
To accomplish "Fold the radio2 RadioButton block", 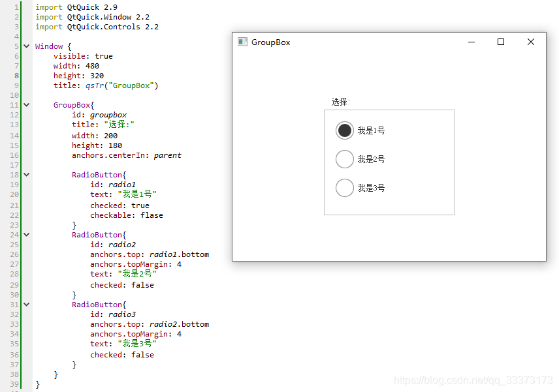I will (x=26, y=235).
